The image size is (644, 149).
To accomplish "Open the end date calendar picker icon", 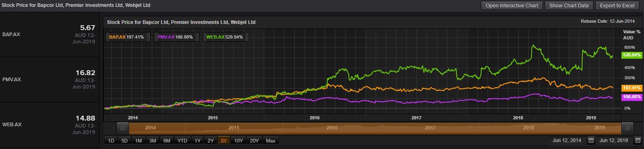I will click(x=638, y=140).
